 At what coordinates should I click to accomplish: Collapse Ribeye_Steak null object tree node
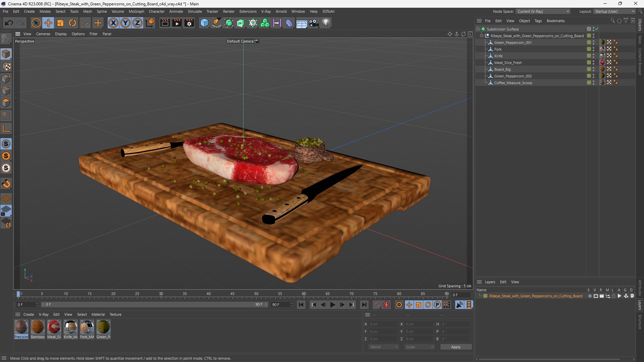[x=482, y=36]
